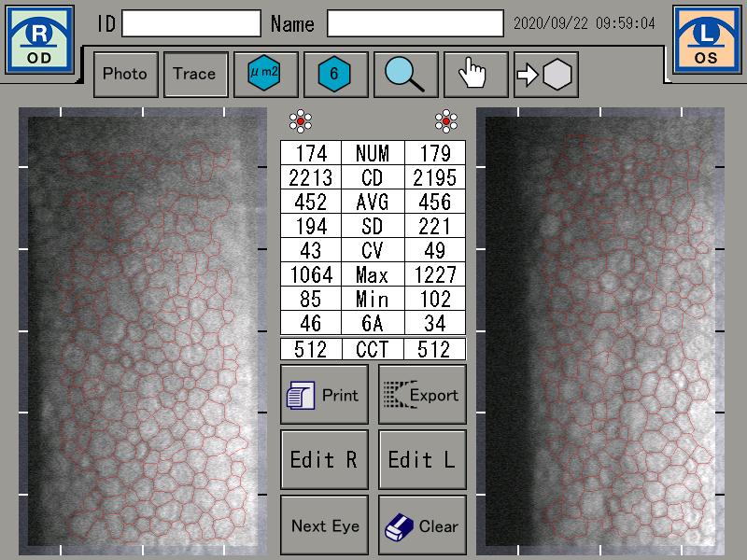Click the left eye NUM value 179
The width and height of the screenshot is (747, 560).
click(x=435, y=153)
